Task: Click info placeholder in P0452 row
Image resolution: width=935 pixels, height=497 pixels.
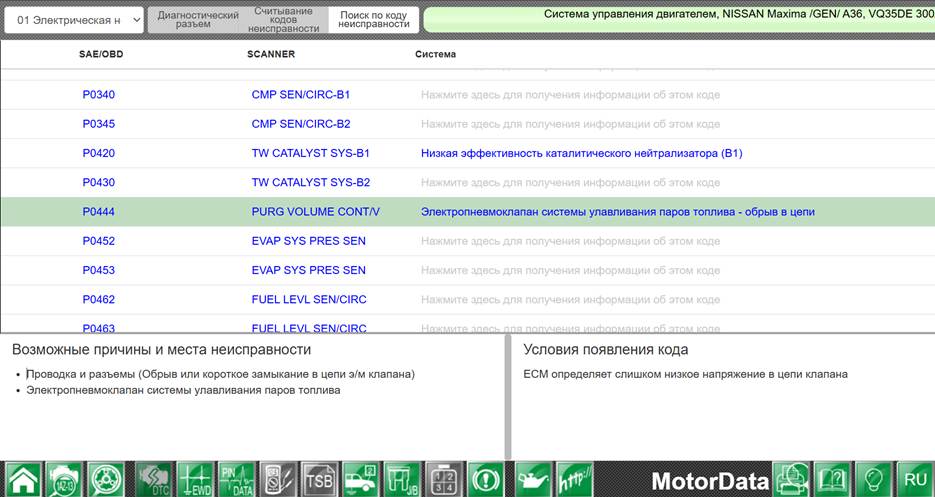Action: pyautogui.click(x=570, y=241)
